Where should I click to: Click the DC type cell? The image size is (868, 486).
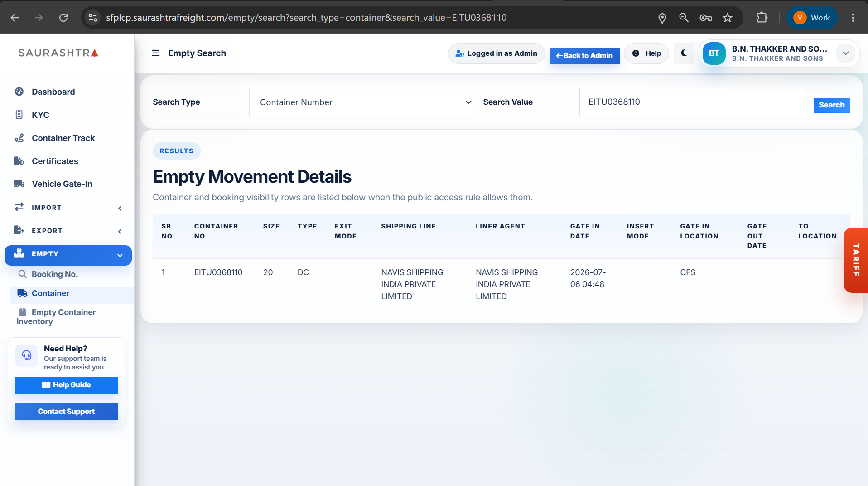(x=303, y=272)
